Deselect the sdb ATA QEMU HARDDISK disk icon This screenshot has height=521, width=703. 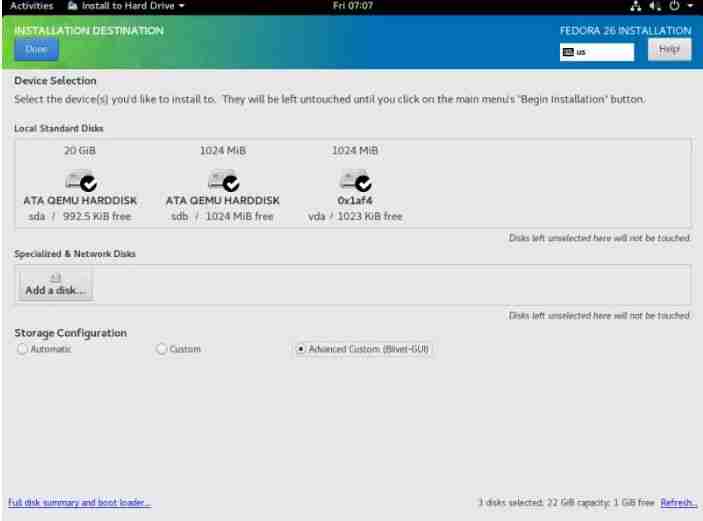(223, 180)
